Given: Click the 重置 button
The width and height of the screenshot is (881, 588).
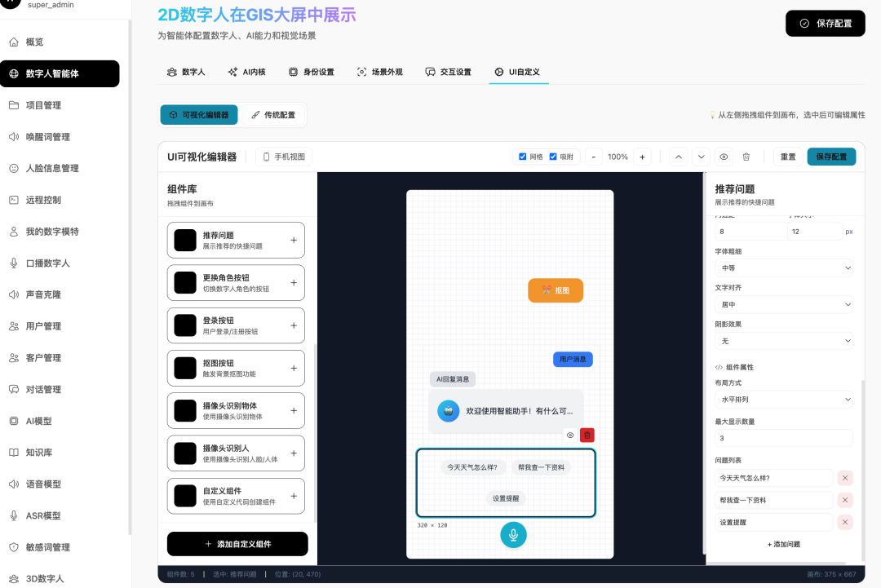Looking at the screenshot, I should [788, 157].
